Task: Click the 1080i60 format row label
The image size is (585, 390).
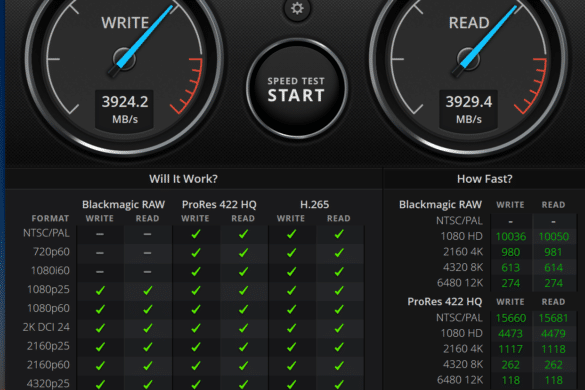Action: 50,271
